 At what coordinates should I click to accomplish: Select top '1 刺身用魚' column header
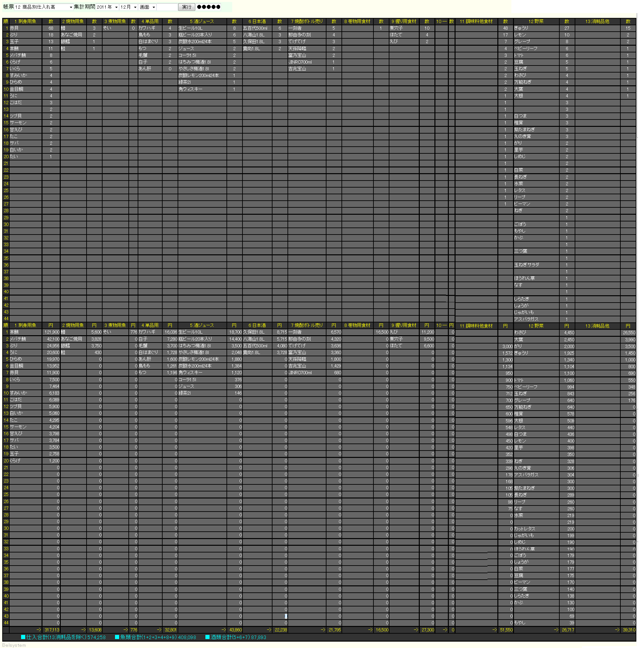26,21
